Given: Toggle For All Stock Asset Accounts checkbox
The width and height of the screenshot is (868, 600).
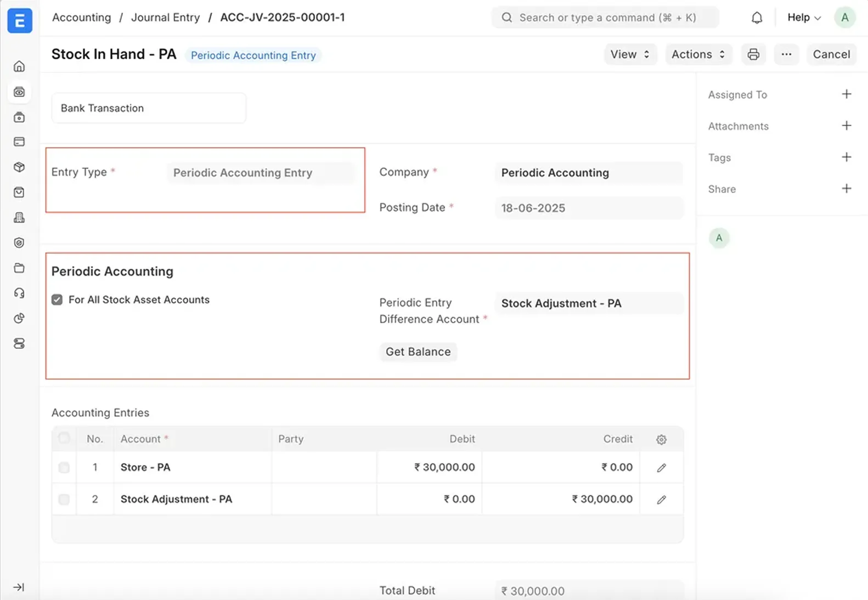Looking at the screenshot, I should (57, 299).
